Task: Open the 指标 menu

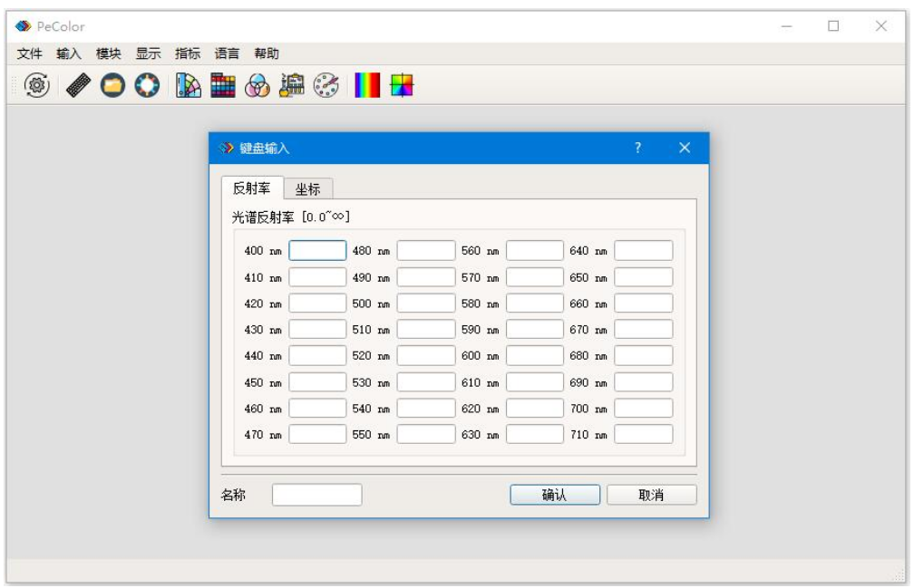Action: pos(188,53)
